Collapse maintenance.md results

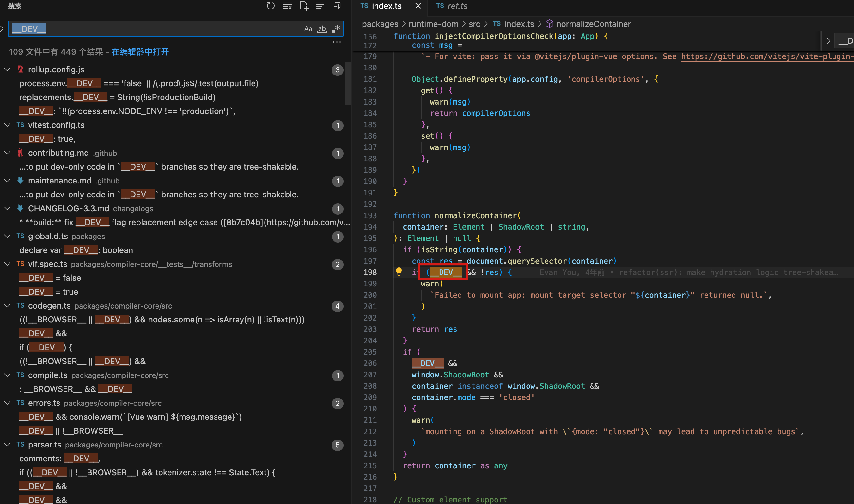7,181
